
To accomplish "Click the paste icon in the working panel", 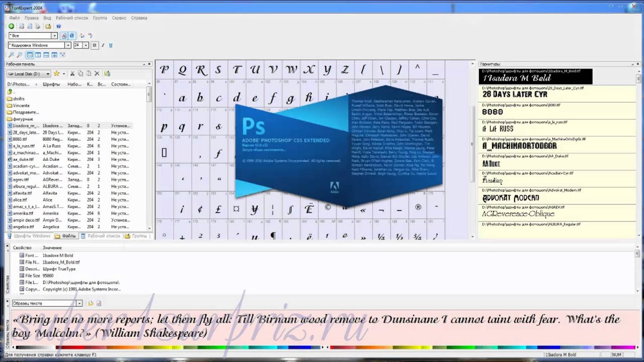I will click(89, 73).
